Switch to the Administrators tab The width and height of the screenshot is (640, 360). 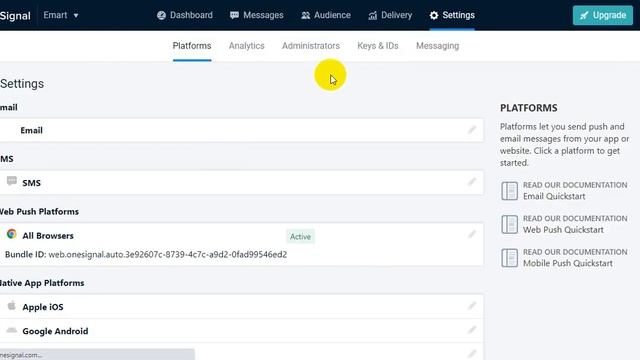click(311, 46)
